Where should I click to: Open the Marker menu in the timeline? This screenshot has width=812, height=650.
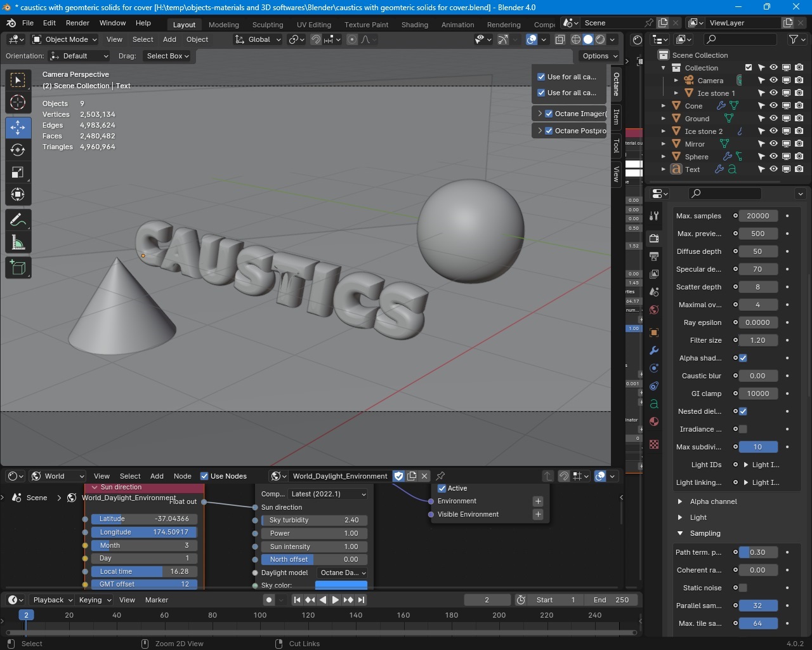click(x=157, y=600)
